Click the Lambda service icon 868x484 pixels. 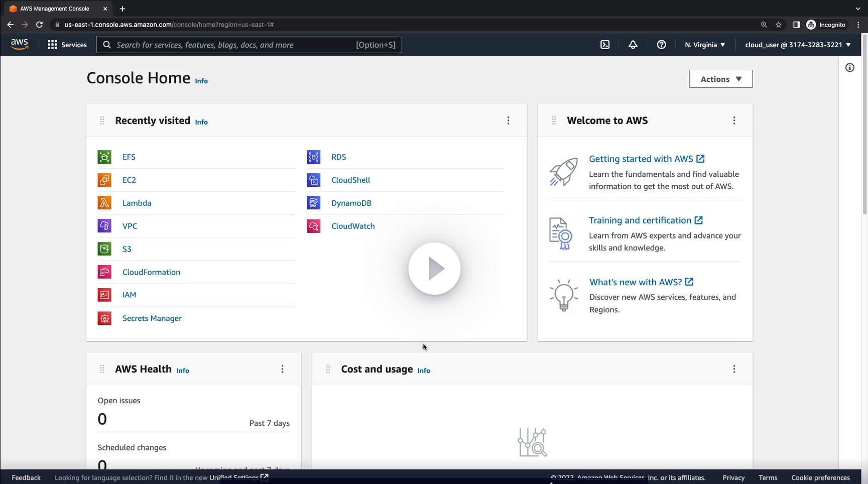click(x=104, y=203)
